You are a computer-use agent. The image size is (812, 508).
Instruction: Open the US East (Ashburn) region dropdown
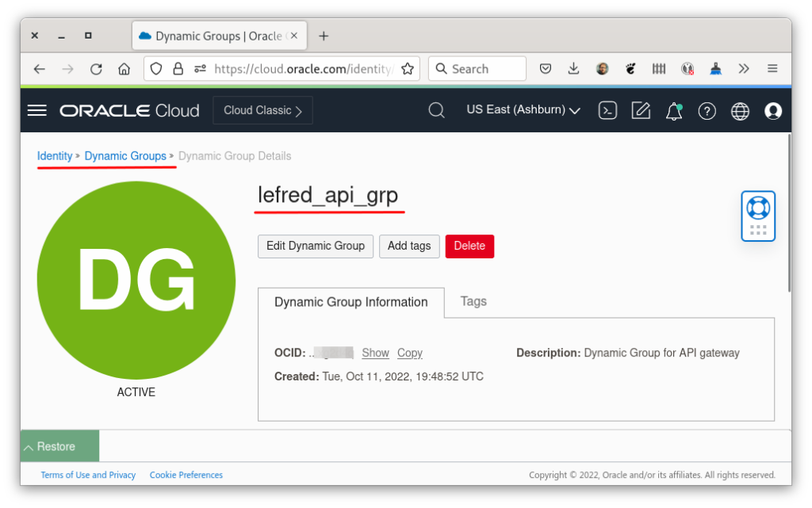click(x=523, y=109)
